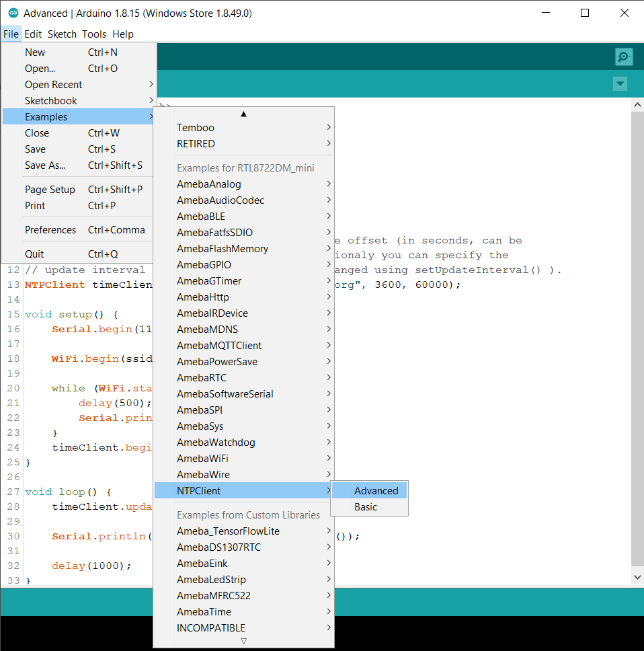Open the Advanced NTPClient example
The image size is (644, 651).
pyautogui.click(x=369, y=491)
